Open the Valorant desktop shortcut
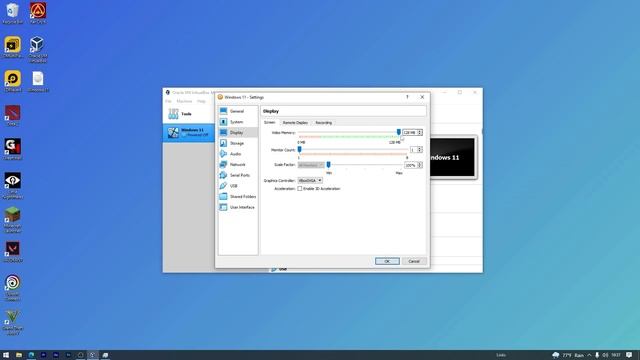The width and height of the screenshot is (640, 360). [x=13, y=251]
